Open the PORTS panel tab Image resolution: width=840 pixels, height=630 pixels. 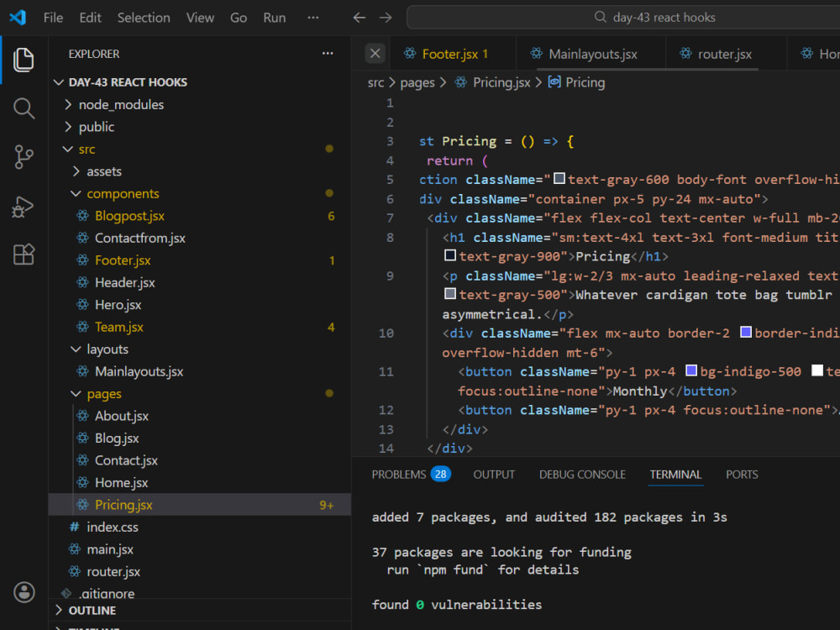point(742,475)
